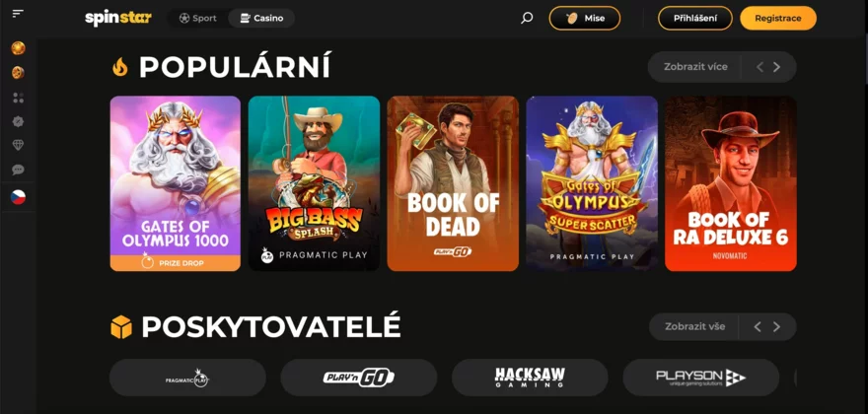Switch to the Casino tab

261,19
